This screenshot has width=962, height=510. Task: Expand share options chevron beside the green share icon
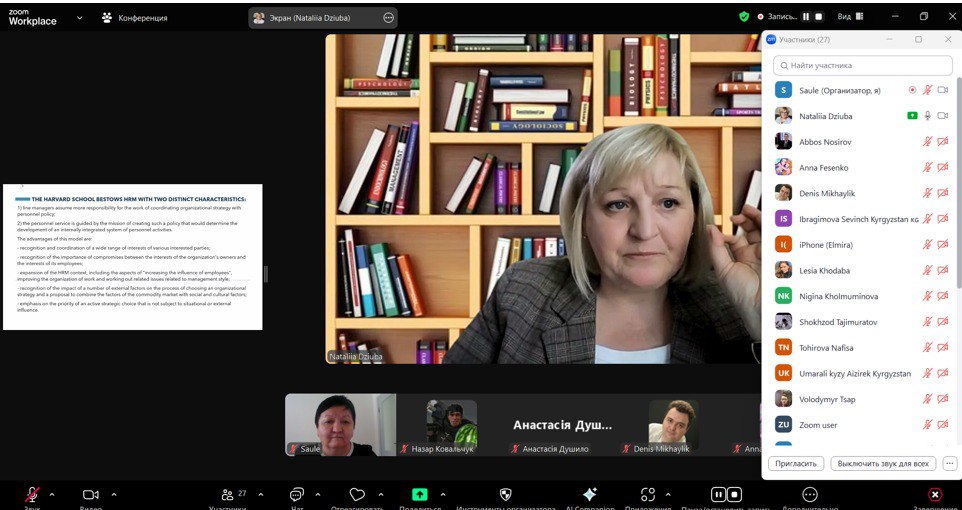point(443,495)
